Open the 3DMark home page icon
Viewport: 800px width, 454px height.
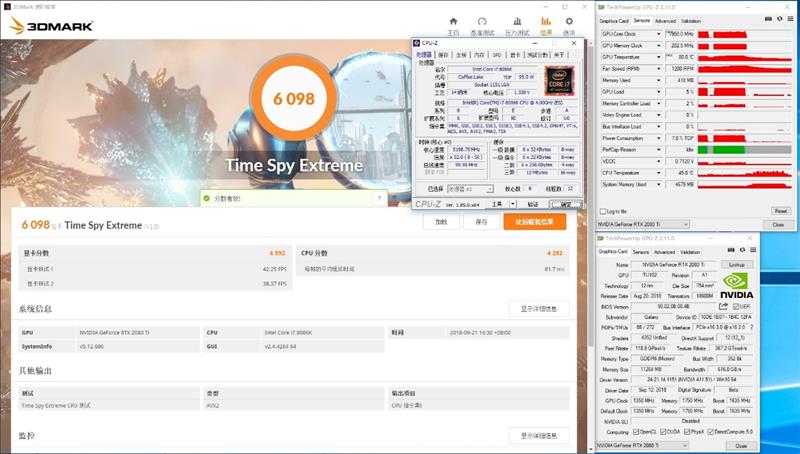453,21
